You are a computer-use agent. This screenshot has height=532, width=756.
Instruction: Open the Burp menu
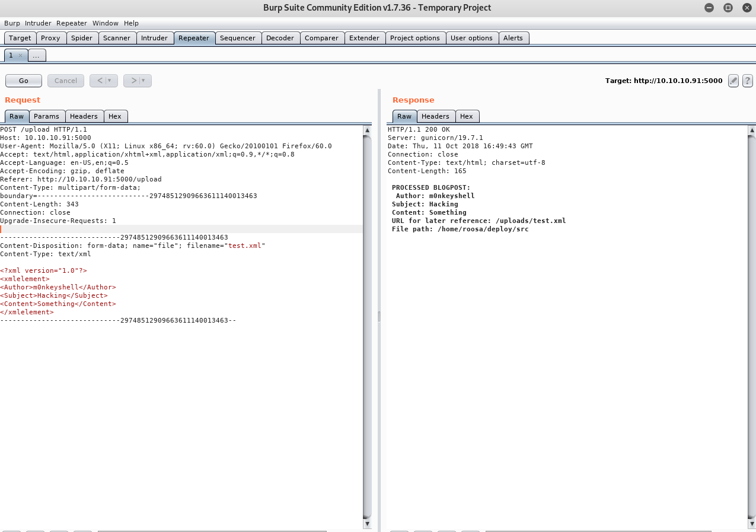[12, 23]
